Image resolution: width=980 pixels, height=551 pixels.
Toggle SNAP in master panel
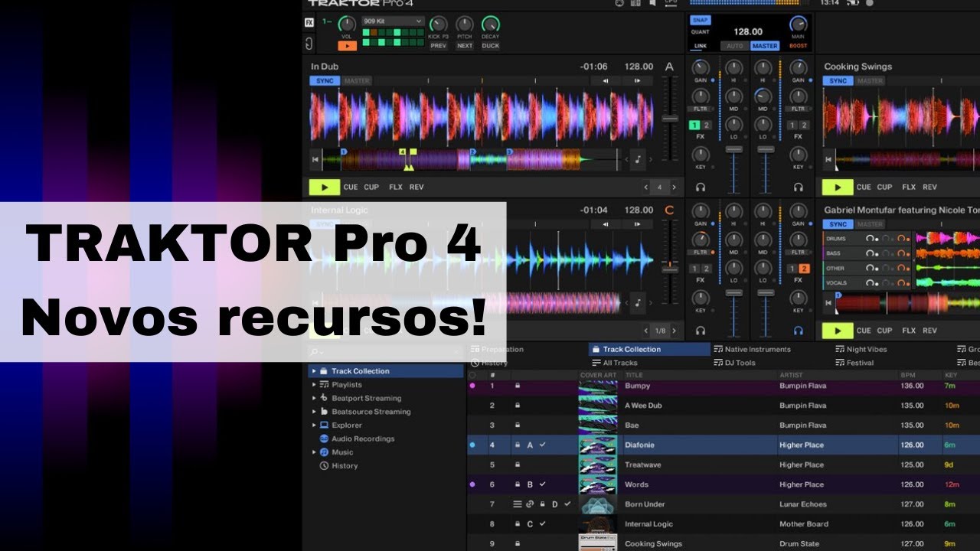701,21
